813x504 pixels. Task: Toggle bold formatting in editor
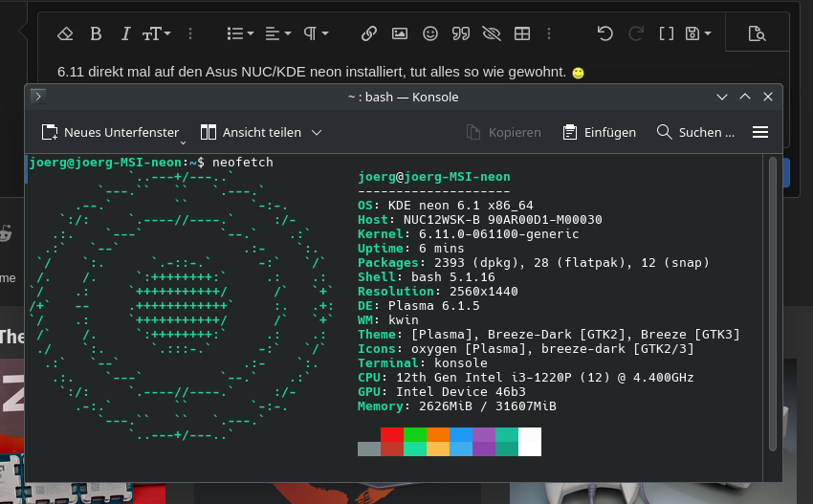[96, 34]
